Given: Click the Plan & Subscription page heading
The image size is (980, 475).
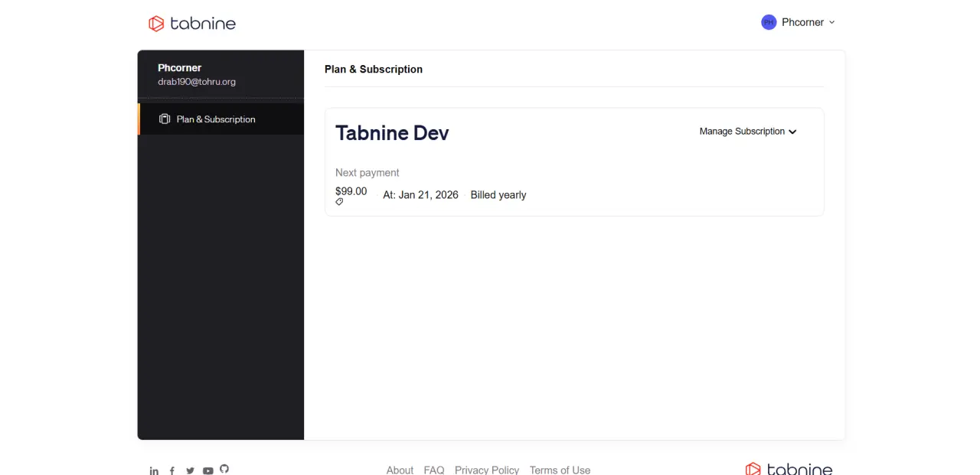Looking at the screenshot, I should click(x=374, y=69).
